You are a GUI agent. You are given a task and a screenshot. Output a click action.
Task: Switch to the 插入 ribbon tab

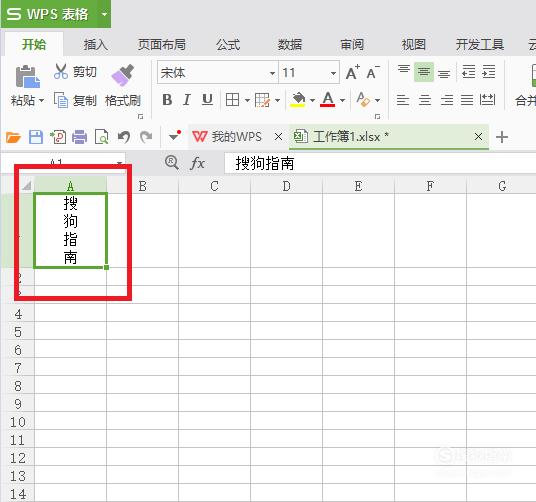click(96, 44)
